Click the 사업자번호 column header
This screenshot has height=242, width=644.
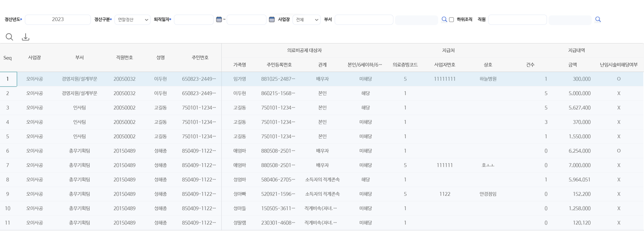coord(444,65)
